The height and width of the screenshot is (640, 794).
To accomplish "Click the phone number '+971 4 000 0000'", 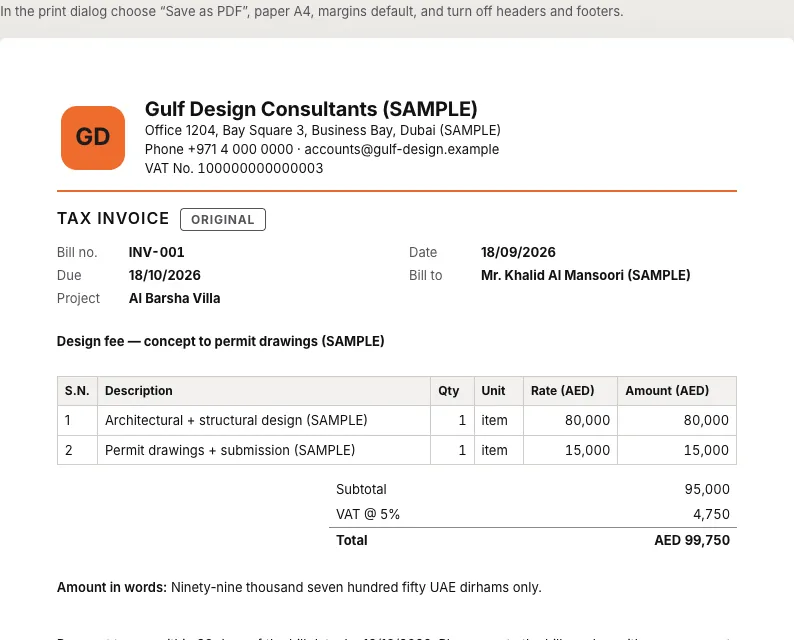I will [241, 149].
